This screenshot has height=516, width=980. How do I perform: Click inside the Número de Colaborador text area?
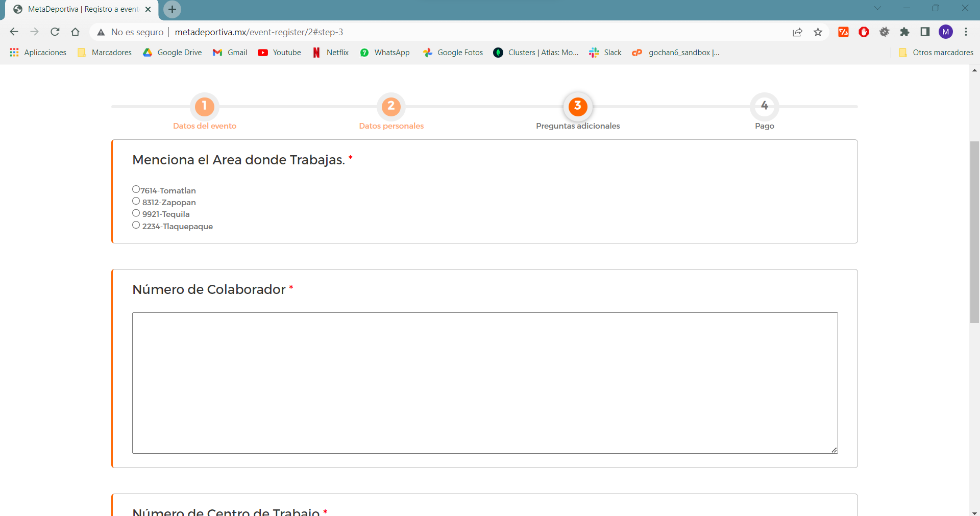point(485,383)
